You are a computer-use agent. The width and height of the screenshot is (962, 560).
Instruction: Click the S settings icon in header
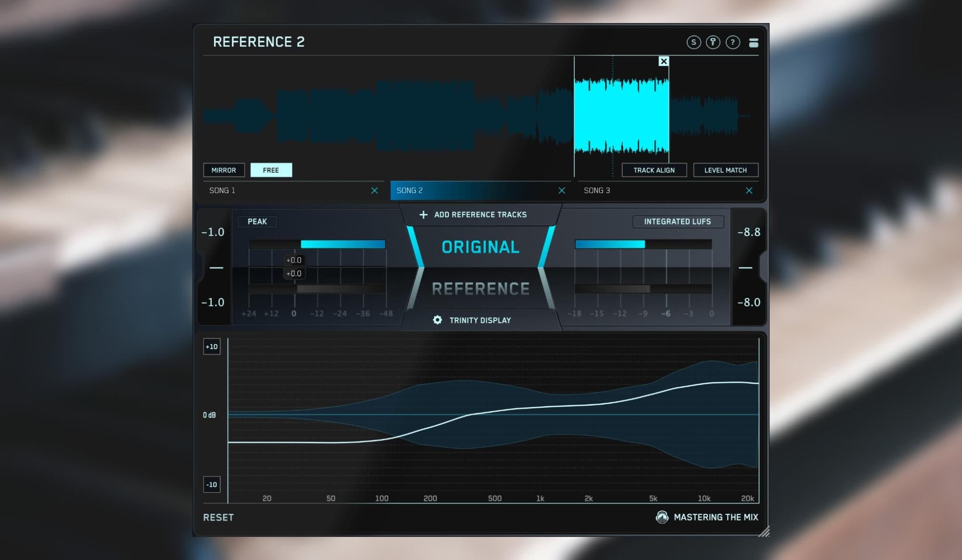693,42
